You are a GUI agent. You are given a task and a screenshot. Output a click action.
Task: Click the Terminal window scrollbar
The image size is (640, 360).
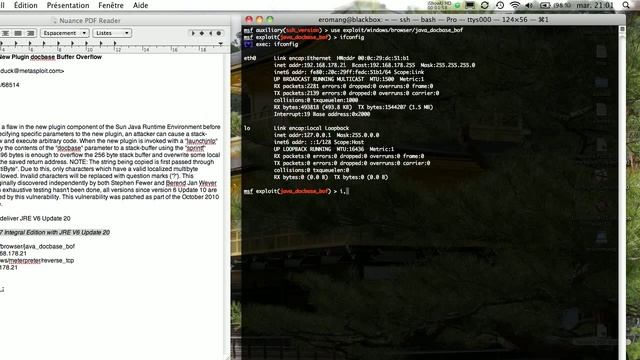(622, 192)
